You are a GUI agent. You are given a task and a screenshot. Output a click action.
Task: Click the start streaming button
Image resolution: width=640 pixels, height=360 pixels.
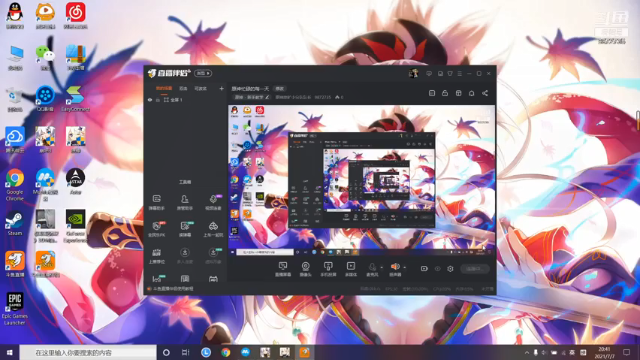[475, 269]
